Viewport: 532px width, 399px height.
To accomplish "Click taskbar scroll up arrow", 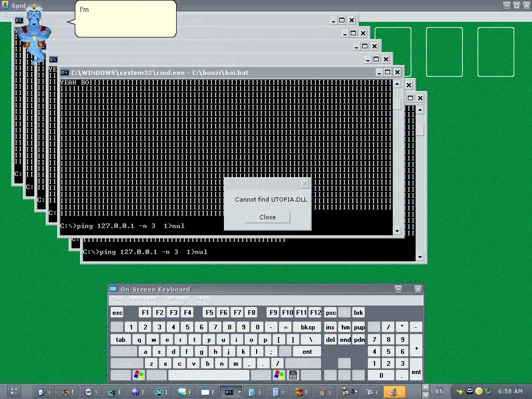I will point(425,388).
